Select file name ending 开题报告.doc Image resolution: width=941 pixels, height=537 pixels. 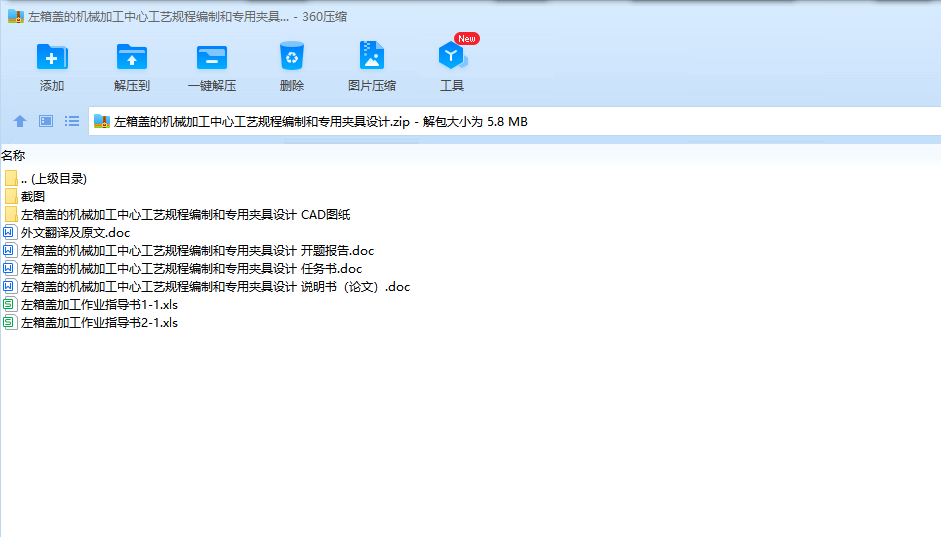click(197, 250)
